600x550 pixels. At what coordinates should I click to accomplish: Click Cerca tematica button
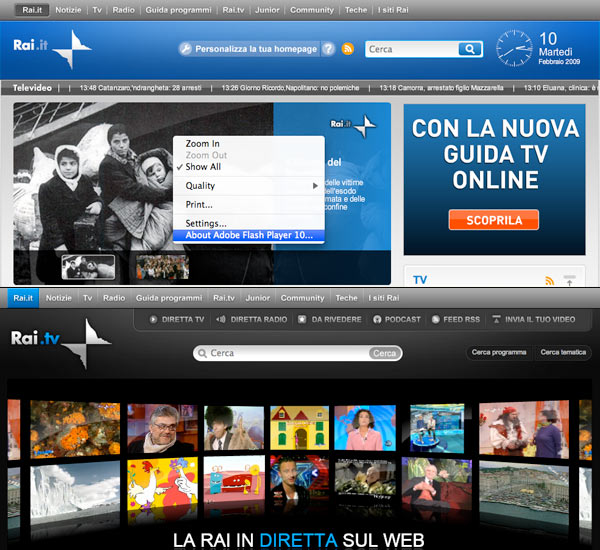point(564,353)
